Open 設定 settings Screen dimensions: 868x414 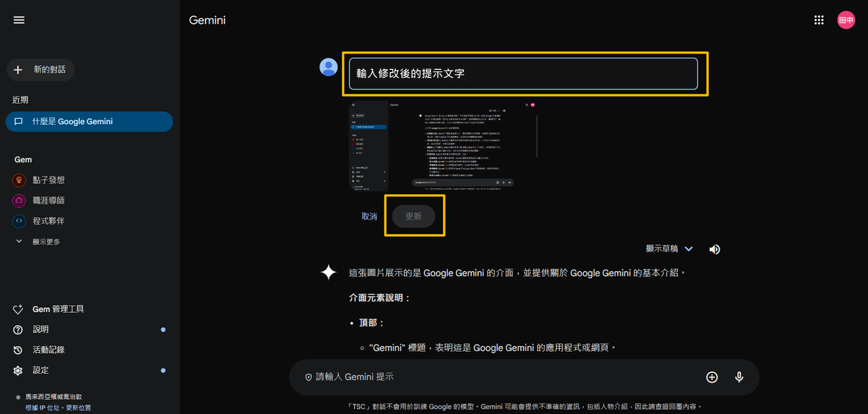click(41, 370)
